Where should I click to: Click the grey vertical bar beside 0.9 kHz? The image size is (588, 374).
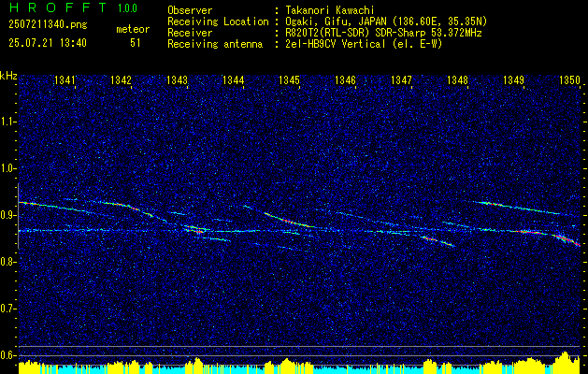click(x=18, y=216)
